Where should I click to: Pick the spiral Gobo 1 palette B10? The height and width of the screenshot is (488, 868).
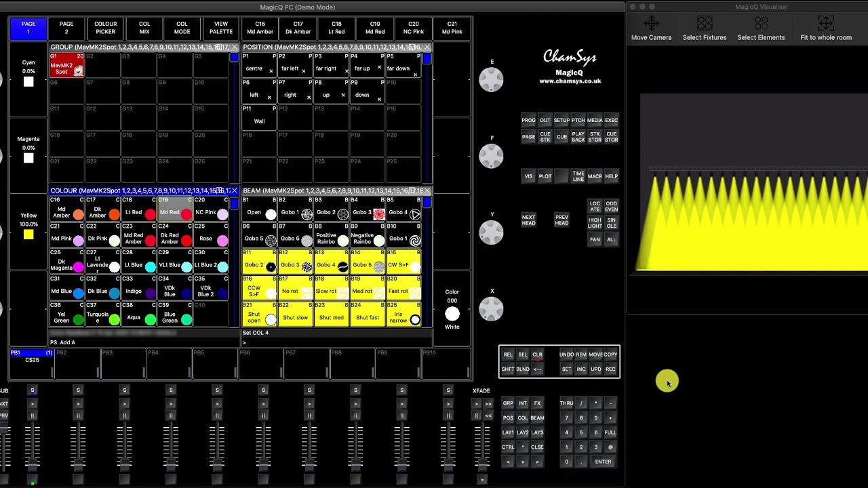point(403,236)
